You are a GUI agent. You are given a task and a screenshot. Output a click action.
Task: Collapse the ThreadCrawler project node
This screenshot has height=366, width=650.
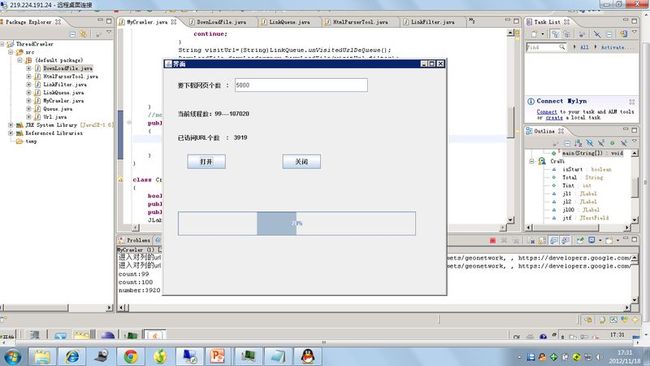2,44
